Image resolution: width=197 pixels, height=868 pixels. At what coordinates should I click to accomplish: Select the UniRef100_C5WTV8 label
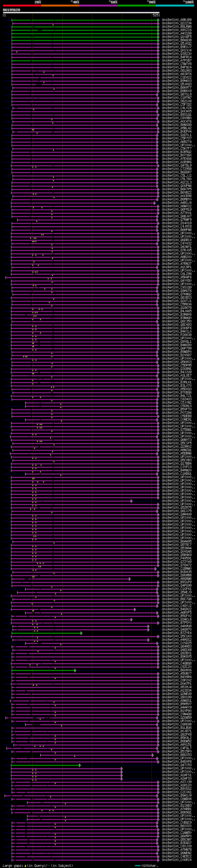pos(177,64)
